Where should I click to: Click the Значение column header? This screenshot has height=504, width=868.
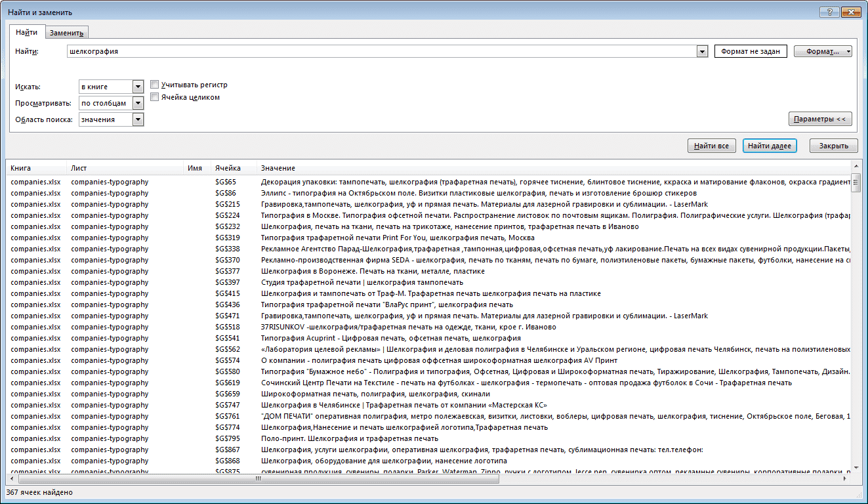coord(553,168)
